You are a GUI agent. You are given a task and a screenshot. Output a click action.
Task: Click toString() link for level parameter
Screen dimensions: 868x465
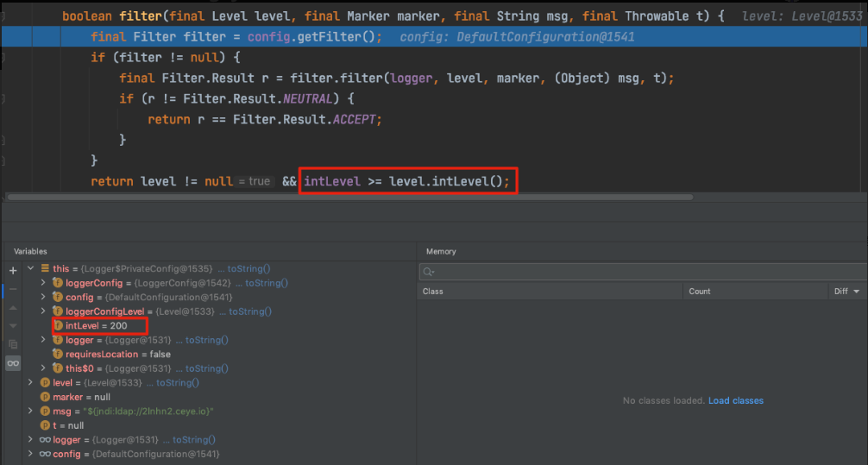pos(177,382)
